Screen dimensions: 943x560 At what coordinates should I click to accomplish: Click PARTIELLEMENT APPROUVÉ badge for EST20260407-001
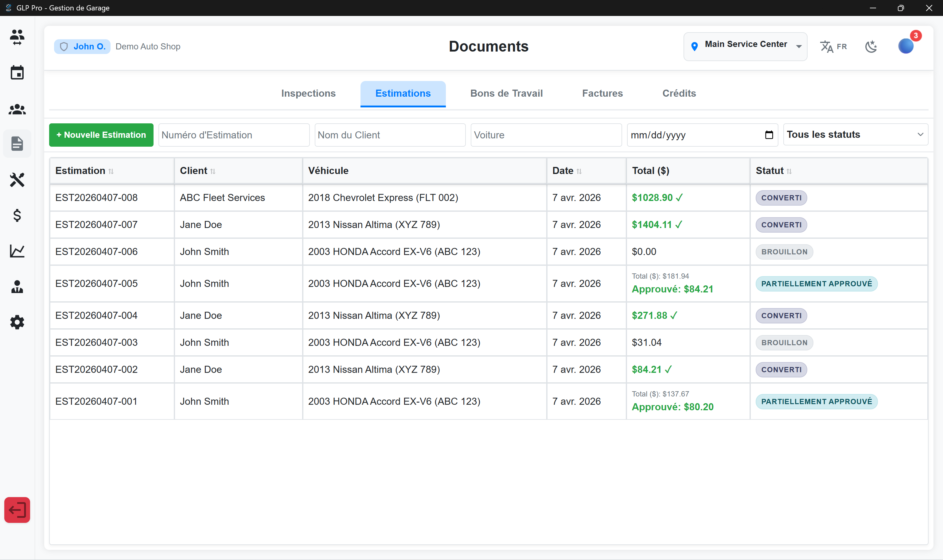point(816,401)
